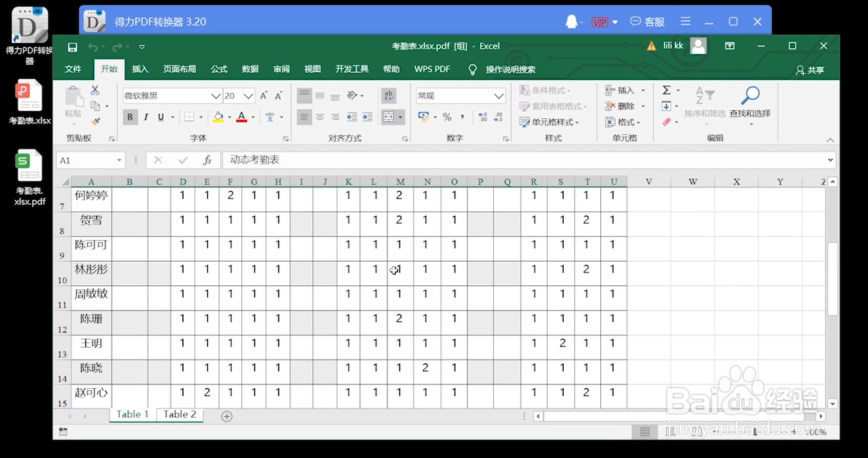
Task: Click the Cut scissors icon
Action: 95,90
